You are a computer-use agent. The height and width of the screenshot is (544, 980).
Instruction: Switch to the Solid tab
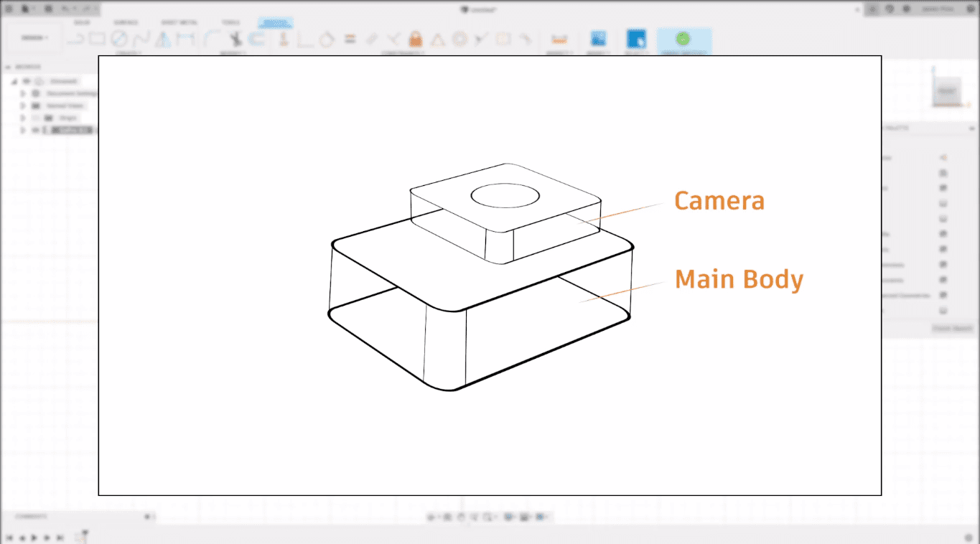point(82,22)
